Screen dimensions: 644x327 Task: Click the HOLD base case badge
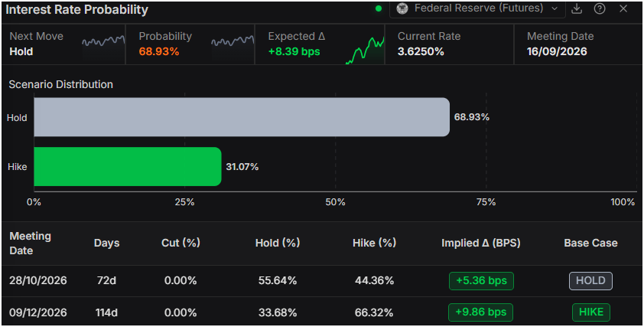pyautogui.click(x=590, y=281)
